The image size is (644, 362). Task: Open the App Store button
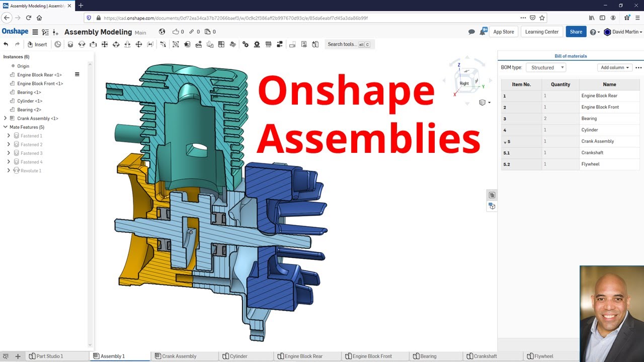pos(504,32)
